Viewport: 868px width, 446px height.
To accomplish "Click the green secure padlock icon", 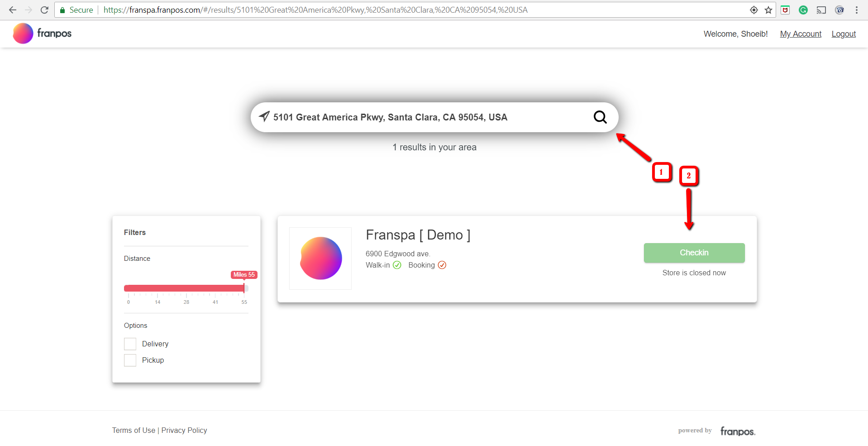I will point(62,10).
